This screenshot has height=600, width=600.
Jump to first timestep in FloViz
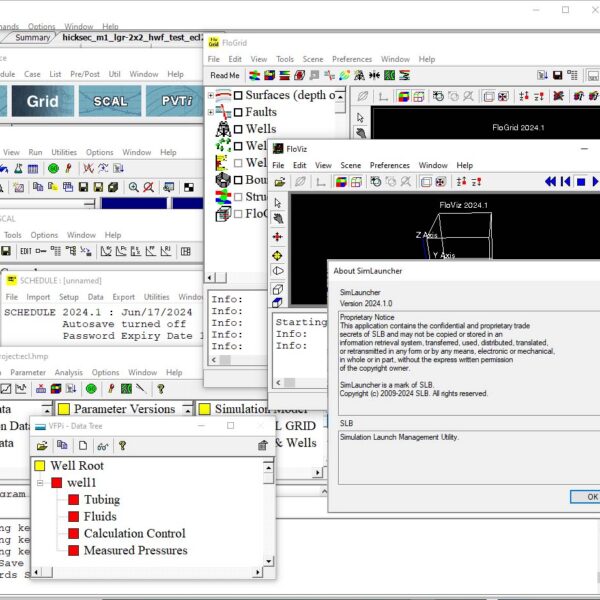tap(566, 182)
